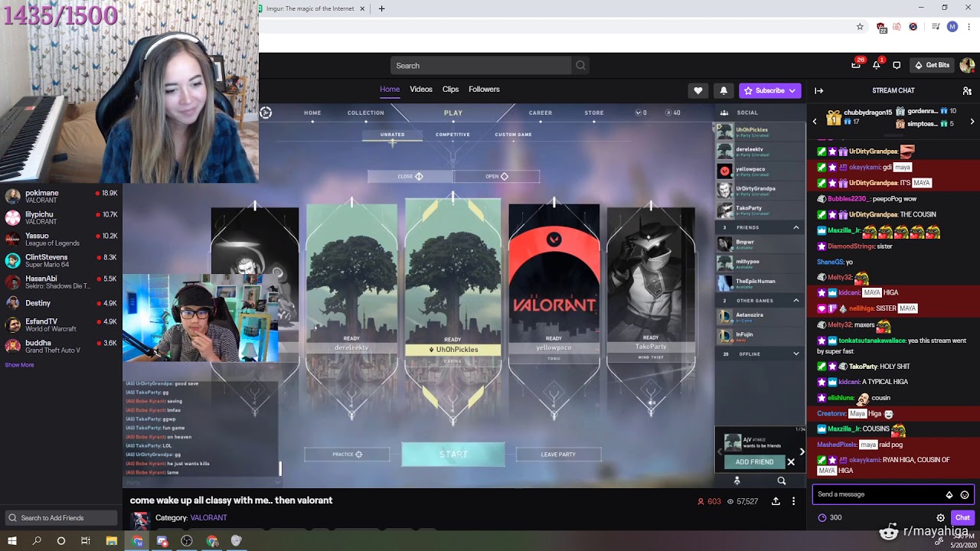This screenshot has height=551, width=980.
Task: Click the Valorant settings gear icon
Action: tap(266, 112)
